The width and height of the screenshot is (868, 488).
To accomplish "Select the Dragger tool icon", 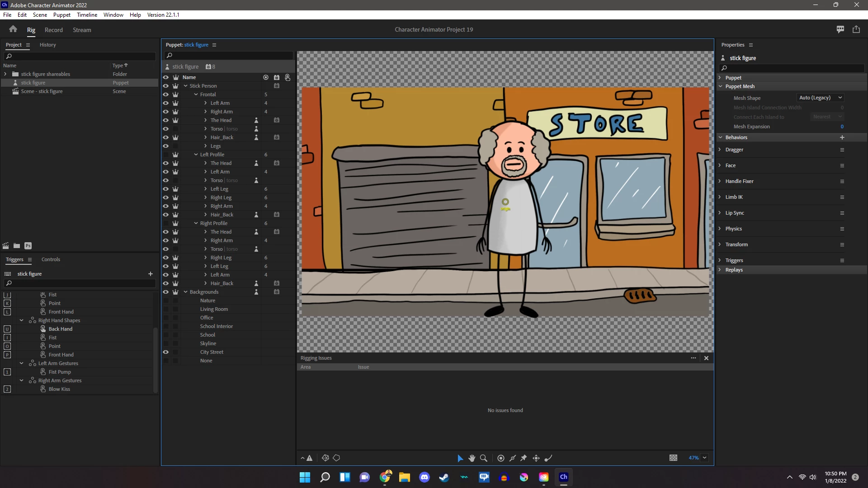I will (x=536, y=458).
